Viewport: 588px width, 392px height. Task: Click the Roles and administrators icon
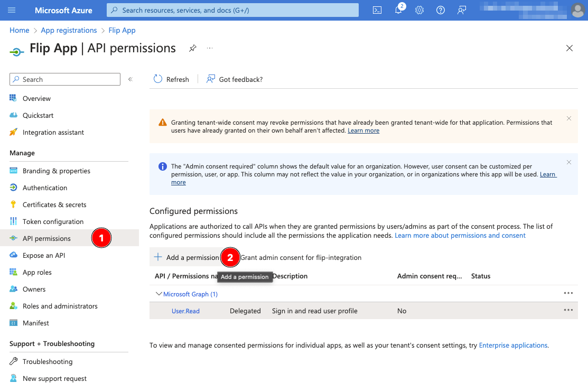[13, 306]
